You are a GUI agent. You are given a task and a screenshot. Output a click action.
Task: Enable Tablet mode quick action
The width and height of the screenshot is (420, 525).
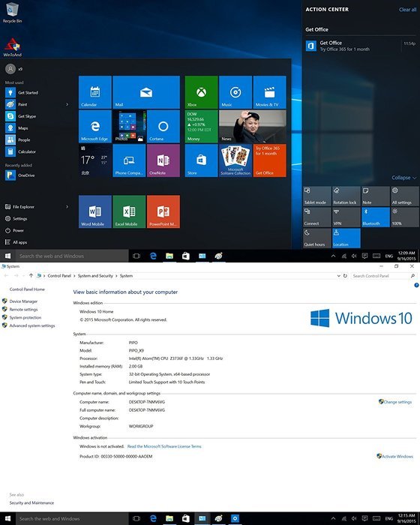[x=316, y=196]
